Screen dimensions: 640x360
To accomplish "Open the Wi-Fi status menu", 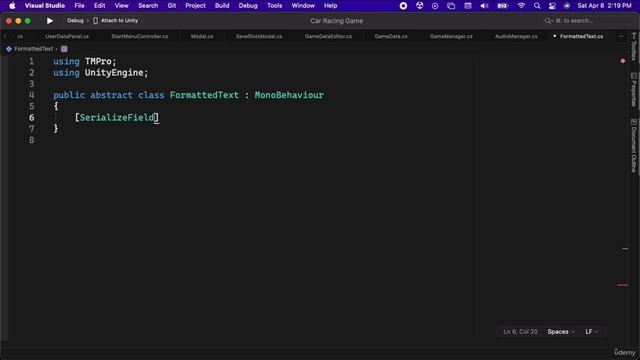I will [521, 6].
